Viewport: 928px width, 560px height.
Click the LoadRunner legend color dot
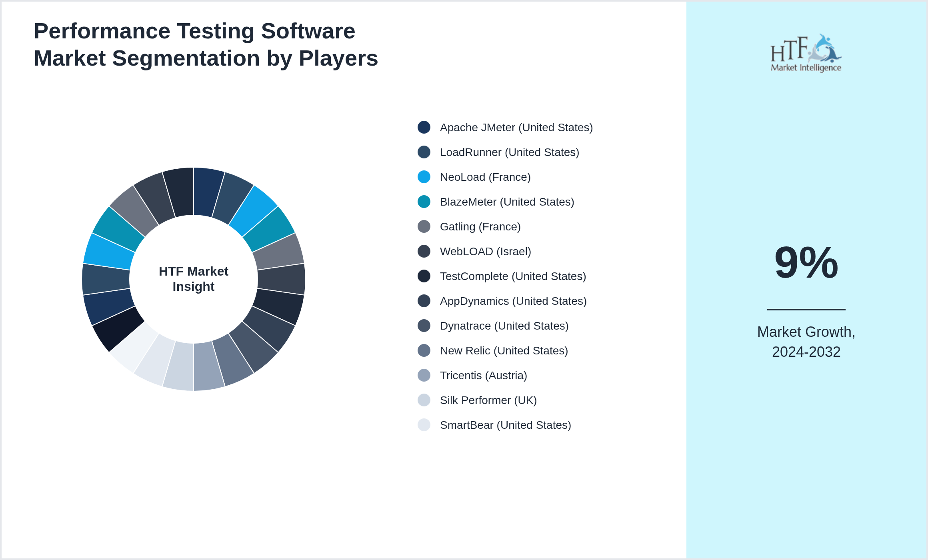(424, 152)
